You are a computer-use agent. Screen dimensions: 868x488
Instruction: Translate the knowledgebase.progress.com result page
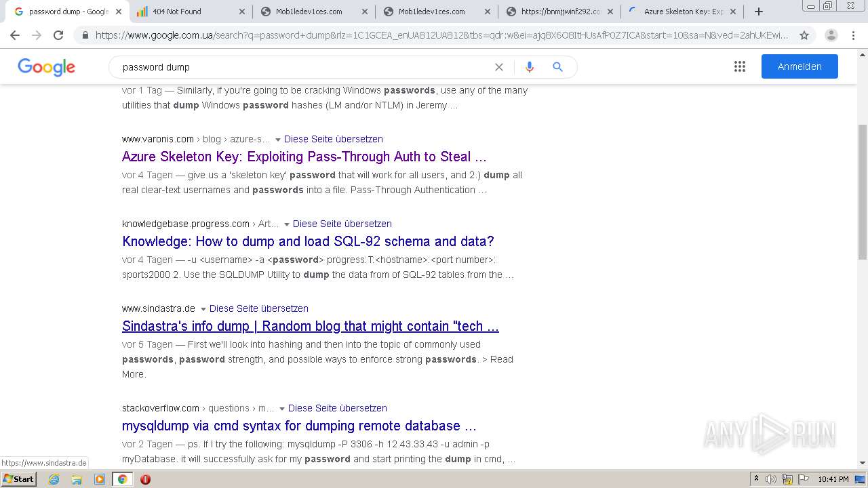point(342,224)
